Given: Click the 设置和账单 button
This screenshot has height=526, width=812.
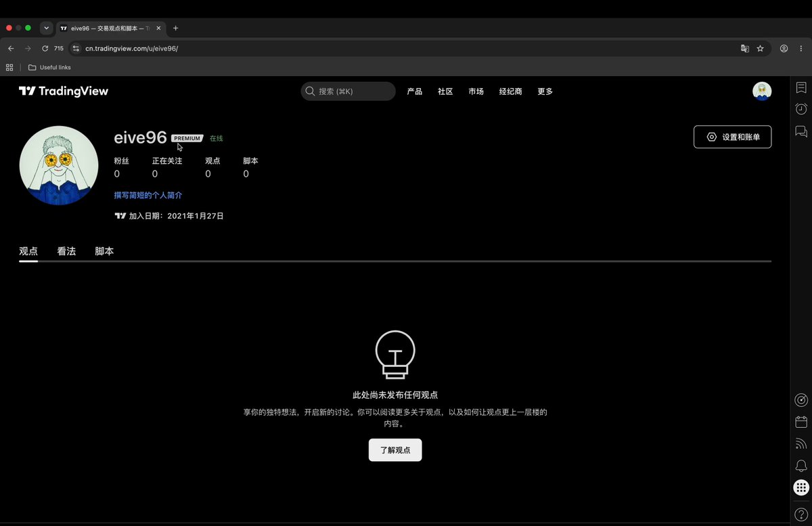Looking at the screenshot, I should (x=732, y=137).
